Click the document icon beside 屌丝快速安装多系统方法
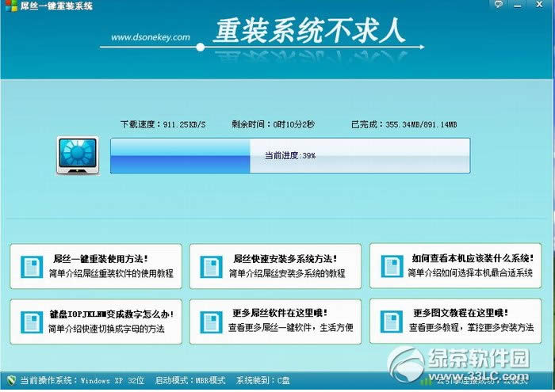Image resolution: width=555 pixels, height=392 pixels. click(212, 265)
